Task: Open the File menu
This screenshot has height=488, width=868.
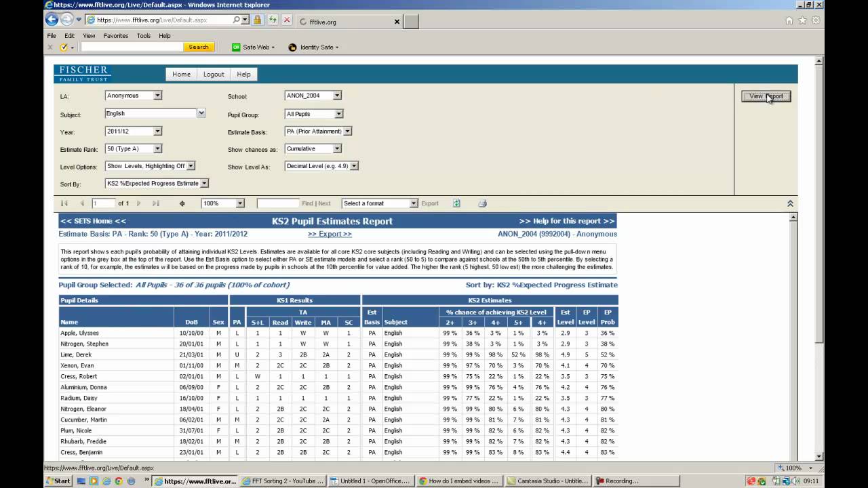Action: [52, 36]
